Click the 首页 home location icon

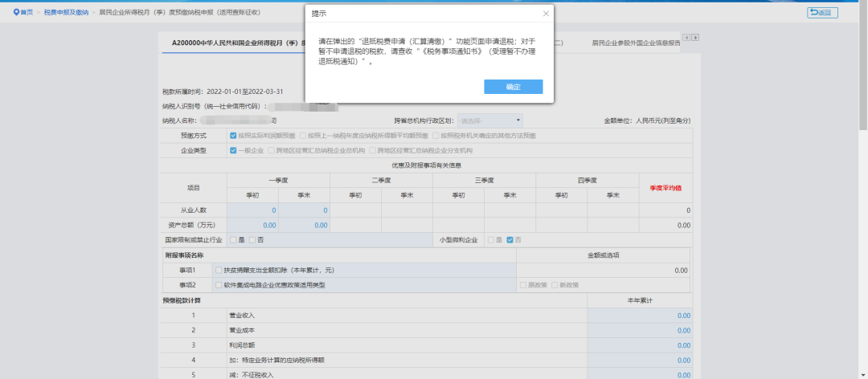point(17,13)
